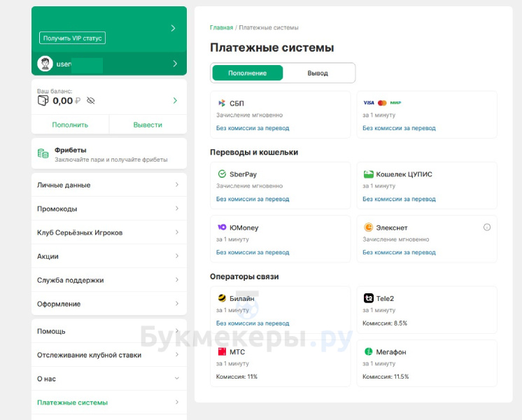Click the Mastercard logo icon
This screenshot has width=522, height=420.
click(382, 103)
